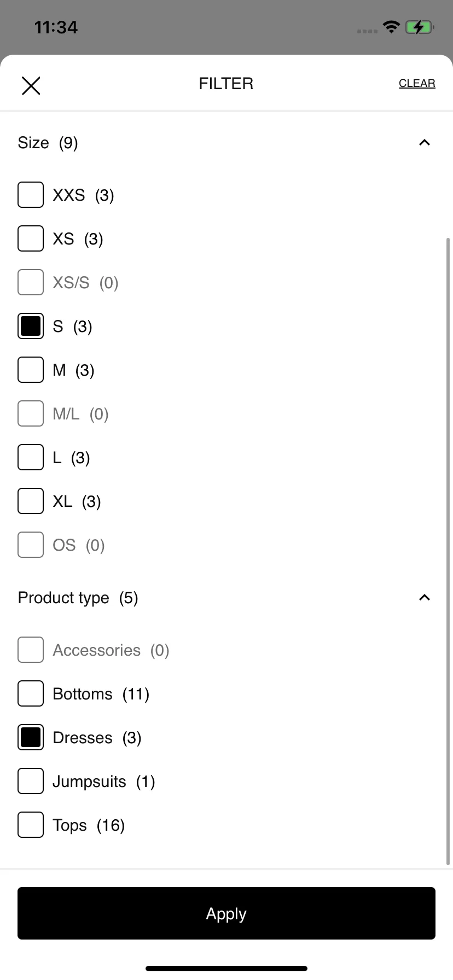Tap the Wi-Fi status icon
The height and width of the screenshot is (980, 453).
pyautogui.click(x=391, y=27)
